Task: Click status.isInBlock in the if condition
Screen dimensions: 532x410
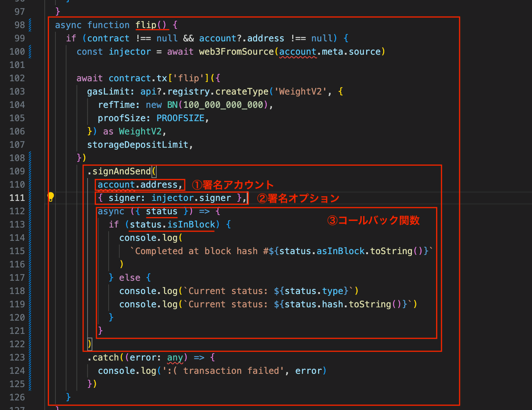Action: click(x=172, y=224)
